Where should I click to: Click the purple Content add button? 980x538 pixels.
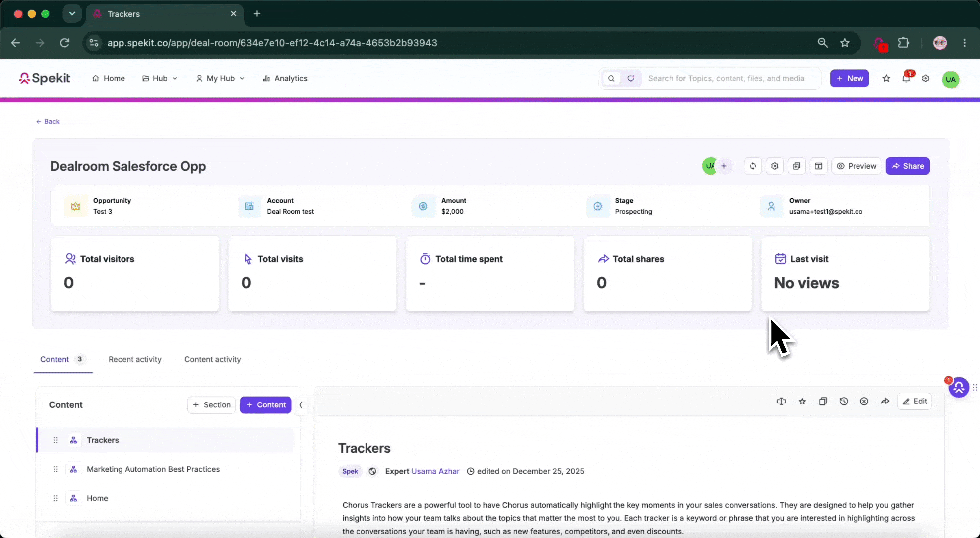pos(265,405)
